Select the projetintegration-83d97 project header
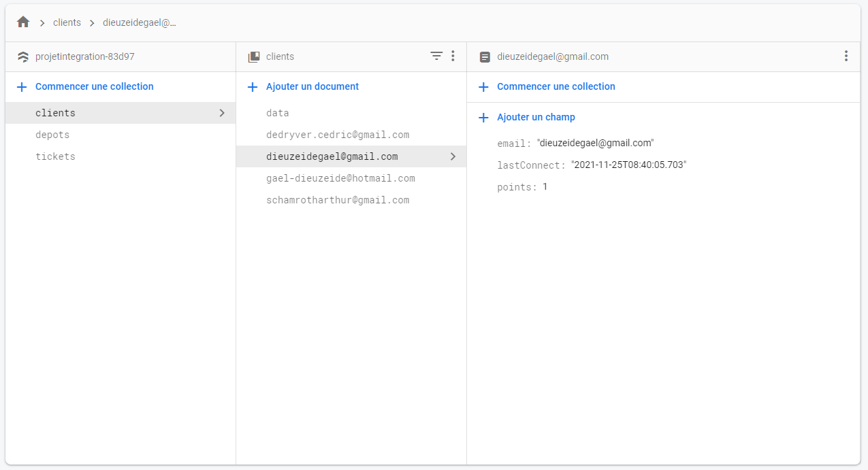Image resolution: width=868 pixels, height=470 pixels. tap(85, 56)
